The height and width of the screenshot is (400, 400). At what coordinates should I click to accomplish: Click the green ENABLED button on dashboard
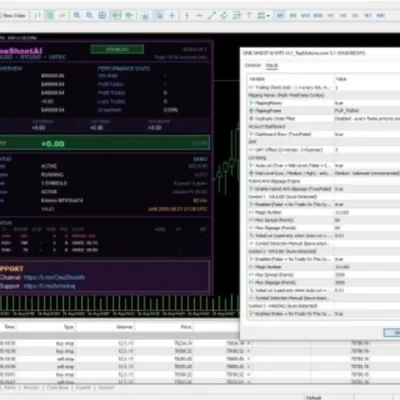pyautogui.click(x=117, y=49)
